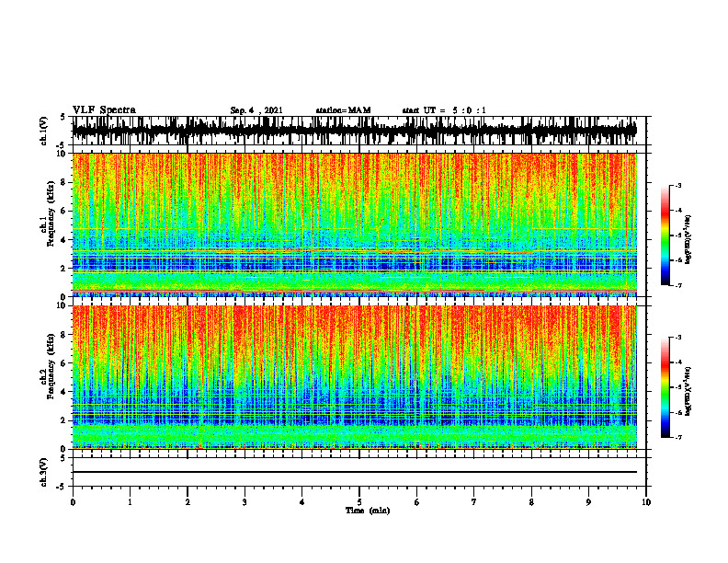Screen dimensions: 728x563
Task: Click the 6 kHz tick on ch.1 frequency axis
Action: point(64,212)
